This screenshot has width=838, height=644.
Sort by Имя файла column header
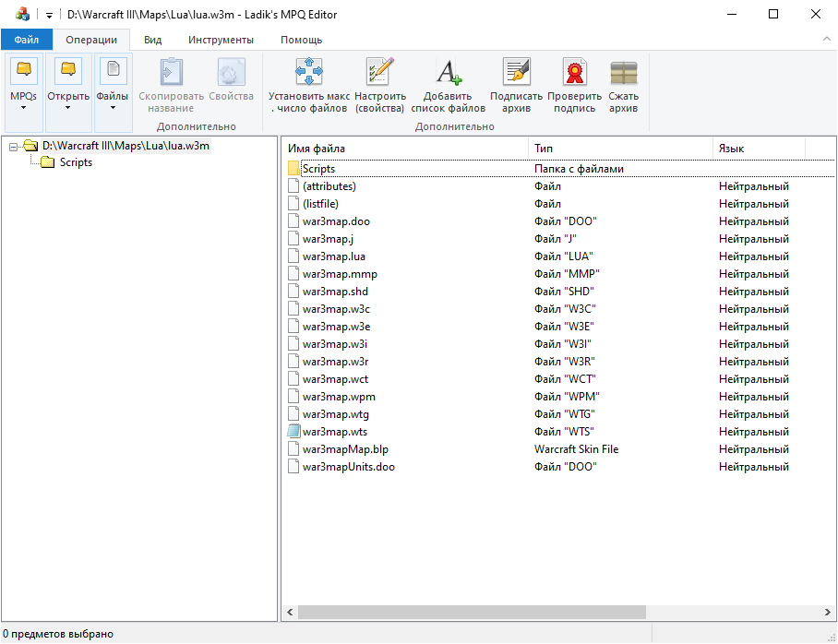pyautogui.click(x=406, y=149)
